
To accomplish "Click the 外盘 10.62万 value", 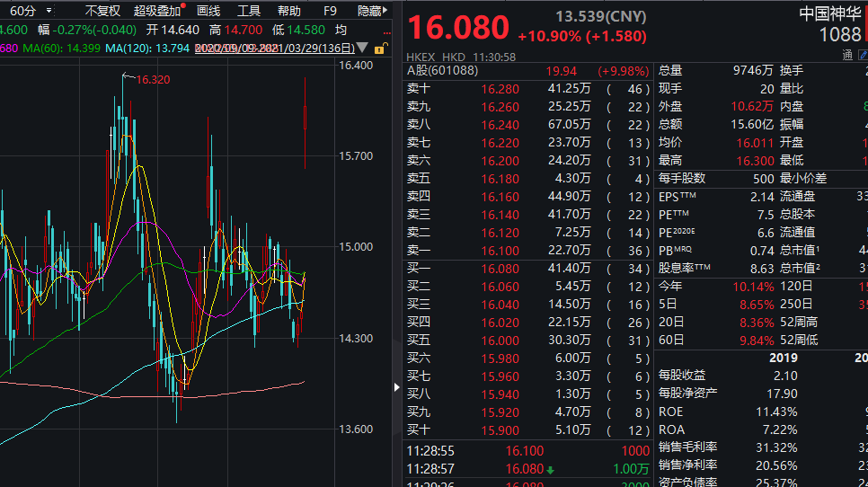I will tap(752, 107).
